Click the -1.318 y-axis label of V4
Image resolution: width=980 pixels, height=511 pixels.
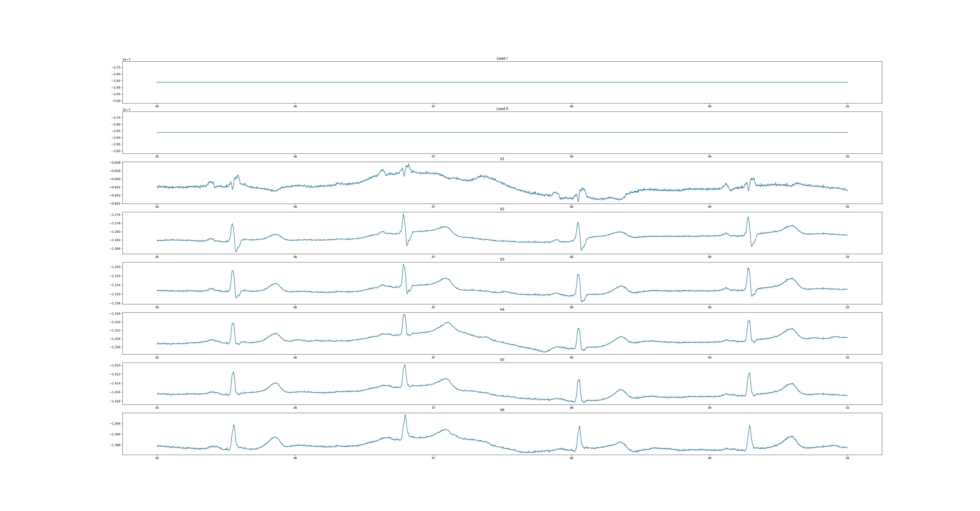click(115, 314)
